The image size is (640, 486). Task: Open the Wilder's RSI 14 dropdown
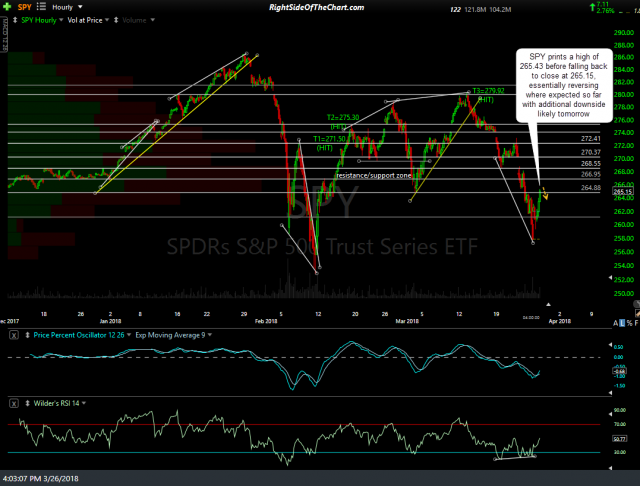click(84, 403)
